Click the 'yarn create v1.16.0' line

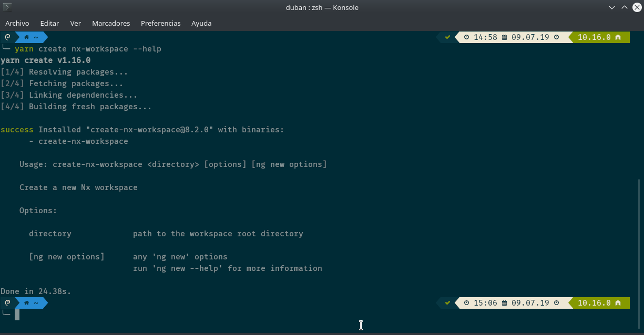(x=45, y=60)
